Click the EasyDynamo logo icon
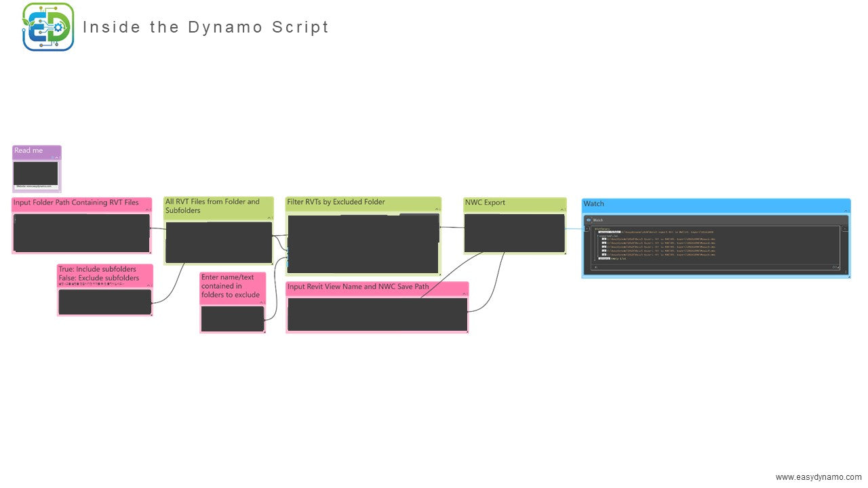This screenshot has width=868, height=488. coord(48,27)
